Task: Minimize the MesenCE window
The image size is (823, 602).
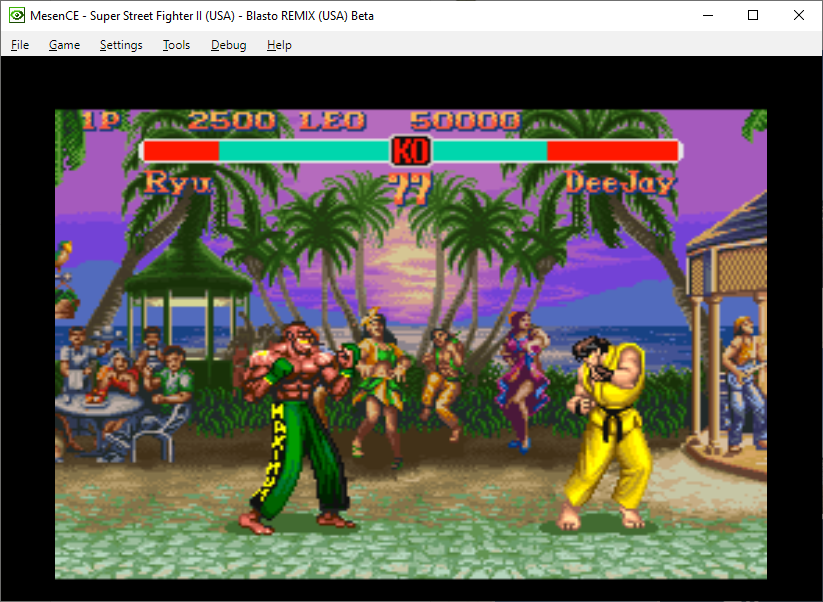Action: (708, 15)
